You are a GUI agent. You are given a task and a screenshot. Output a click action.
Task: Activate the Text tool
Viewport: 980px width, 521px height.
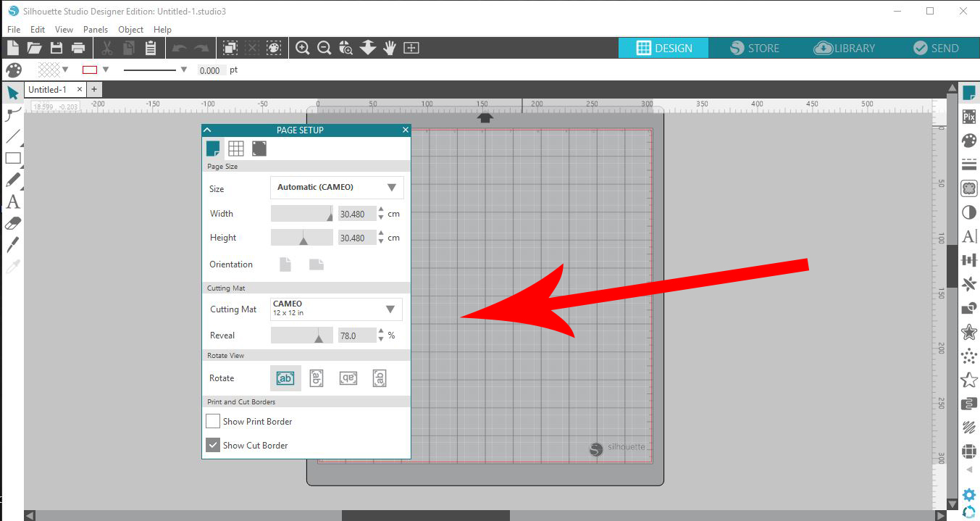[x=12, y=202]
